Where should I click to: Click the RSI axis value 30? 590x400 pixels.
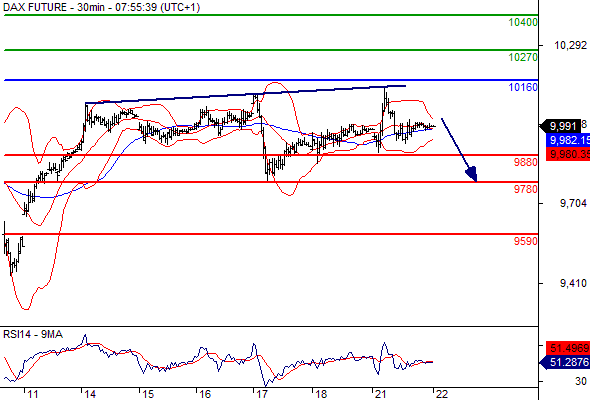[581, 381]
